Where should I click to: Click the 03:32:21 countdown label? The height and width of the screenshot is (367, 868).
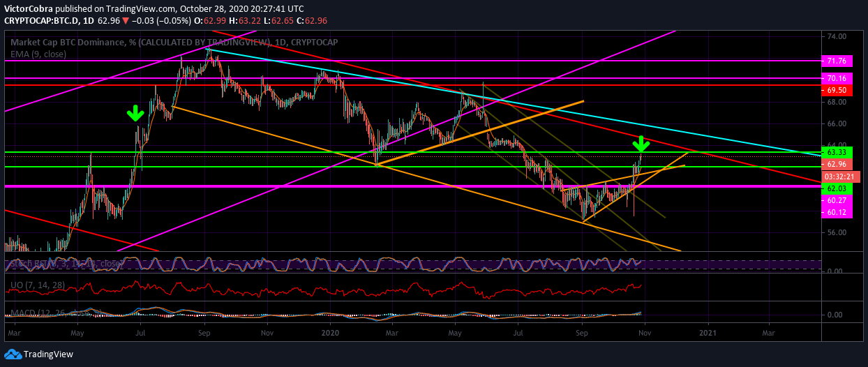837,177
